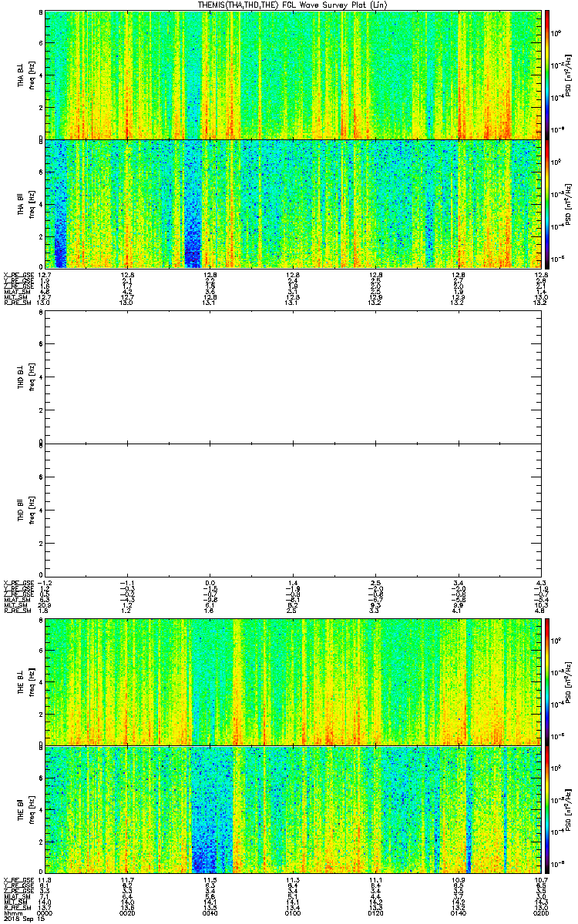Click the 'hhmm' time axis label

(13, 912)
